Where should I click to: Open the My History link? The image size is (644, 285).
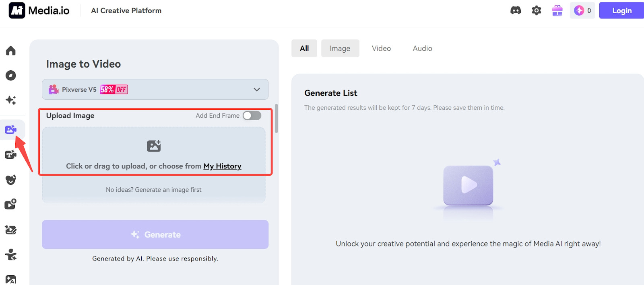[x=222, y=166]
